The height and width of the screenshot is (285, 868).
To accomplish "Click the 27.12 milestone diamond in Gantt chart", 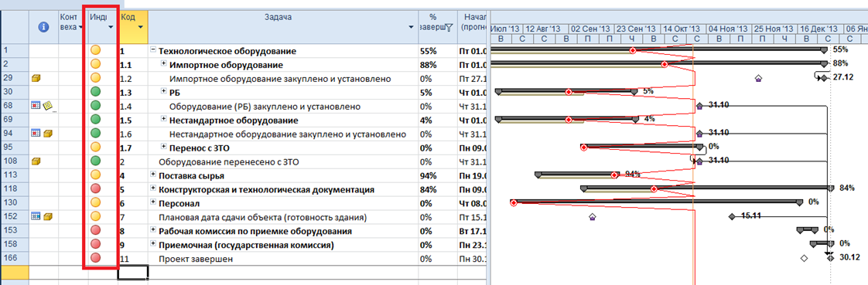I will (x=824, y=79).
